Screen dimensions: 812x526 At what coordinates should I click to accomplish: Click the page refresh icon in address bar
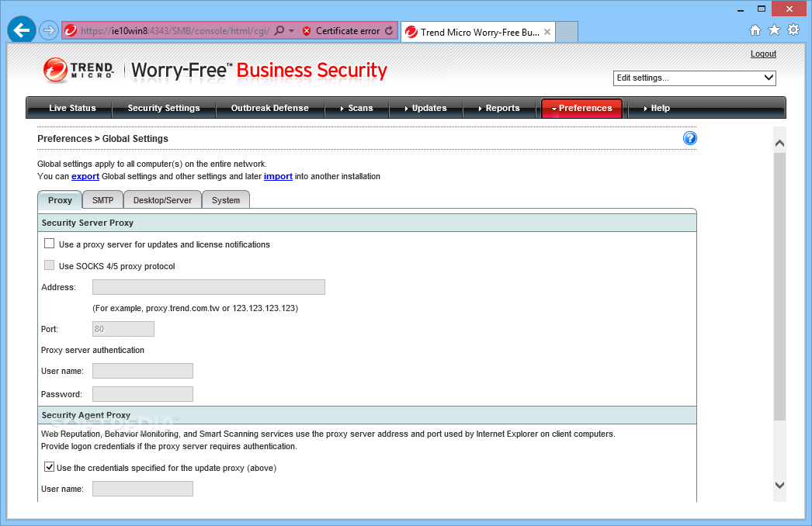[389, 30]
